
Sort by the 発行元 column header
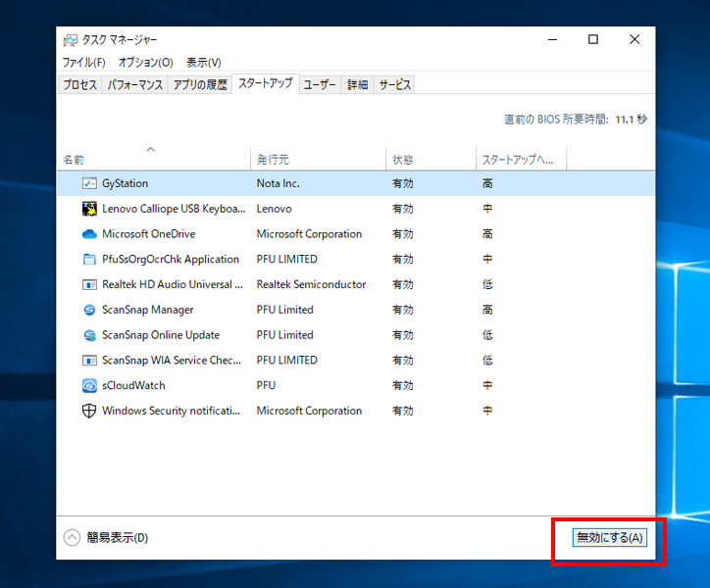(x=273, y=160)
